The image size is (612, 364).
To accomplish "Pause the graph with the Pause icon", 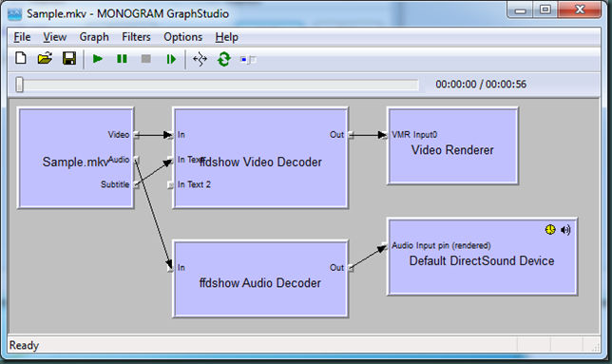I will [122, 59].
